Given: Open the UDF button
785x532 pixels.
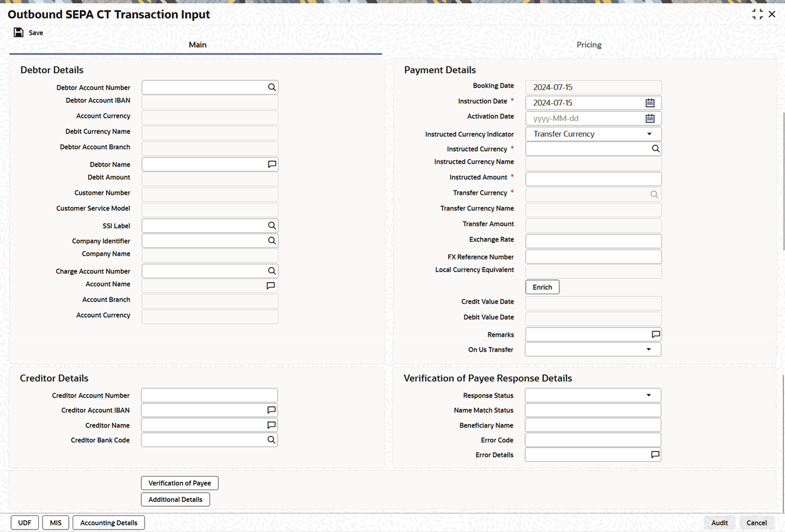Looking at the screenshot, I should 25,523.
